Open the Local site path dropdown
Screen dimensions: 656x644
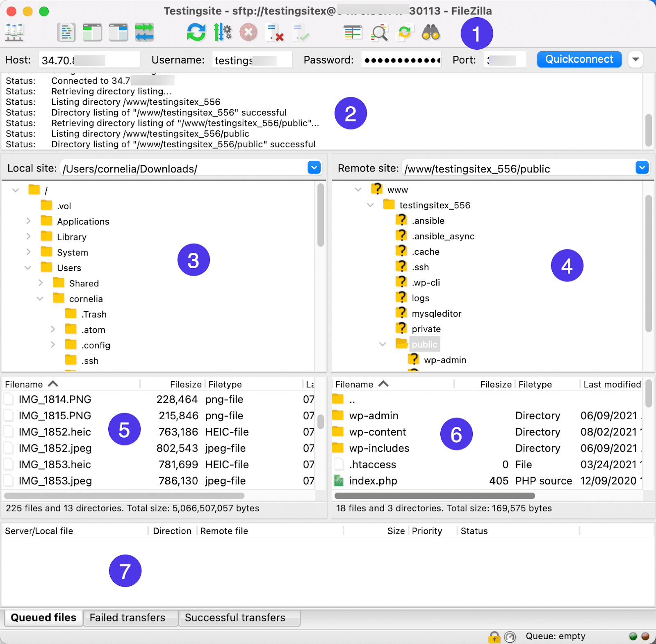click(314, 168)
